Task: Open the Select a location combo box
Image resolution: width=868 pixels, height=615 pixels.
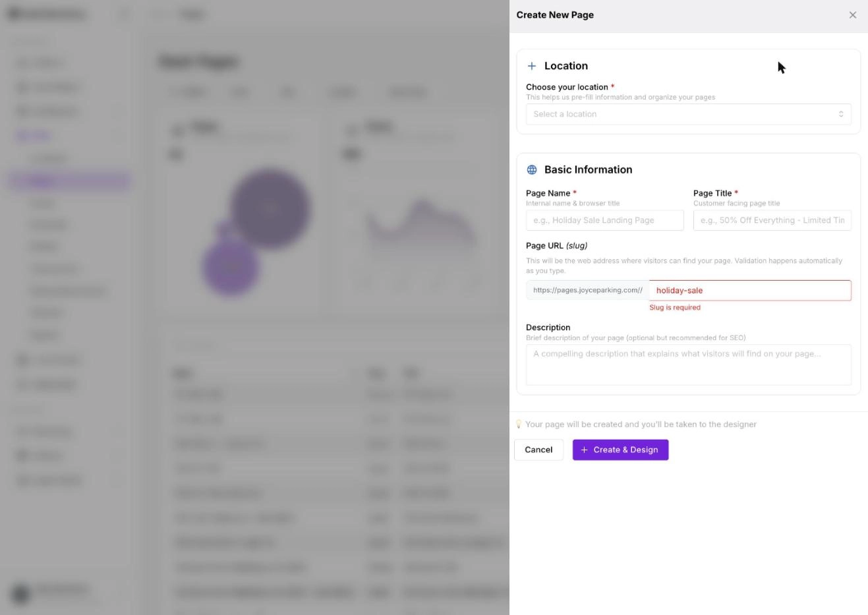Action: (x=688, y=114)
